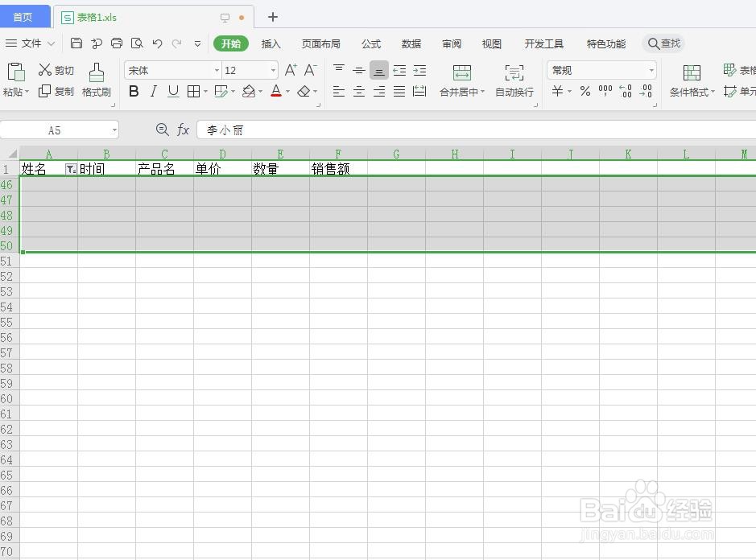Switch to the 插入 ribbon tab

(271, 44)
